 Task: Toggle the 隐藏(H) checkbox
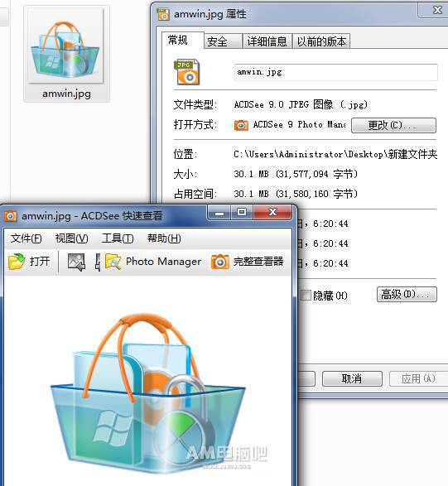click(306, 295)
